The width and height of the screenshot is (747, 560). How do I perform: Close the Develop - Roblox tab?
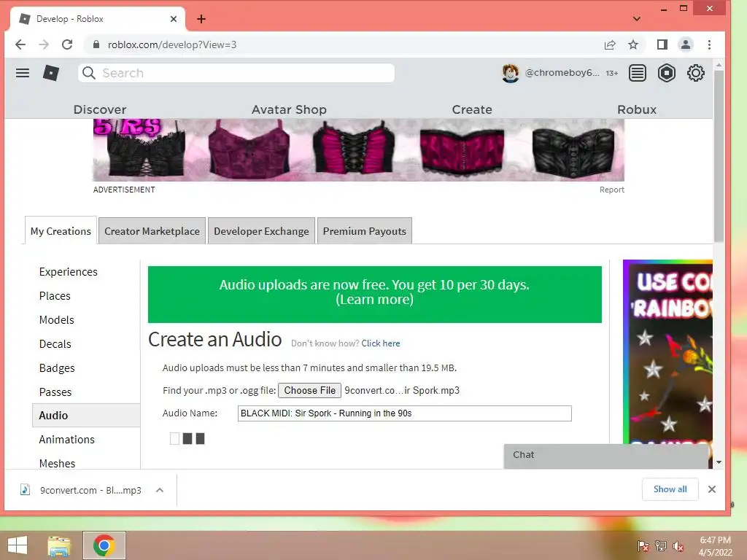pos(174,19)
